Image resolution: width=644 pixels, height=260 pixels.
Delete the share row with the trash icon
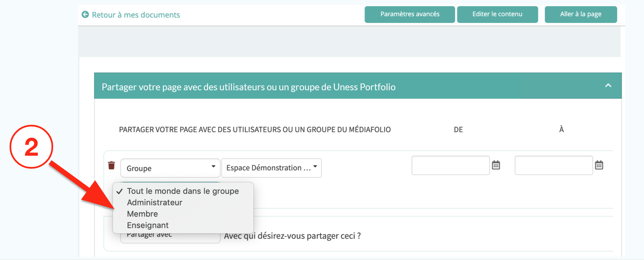coord(111,165)
